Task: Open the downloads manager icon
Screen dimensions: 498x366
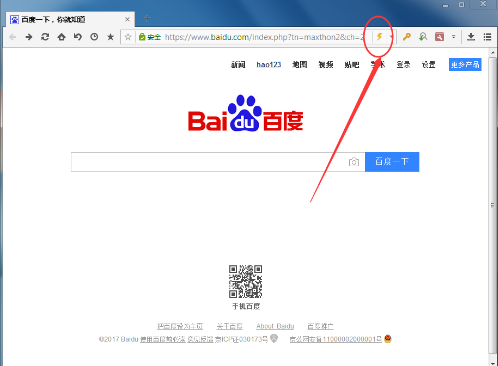Action: click(471, 37)
